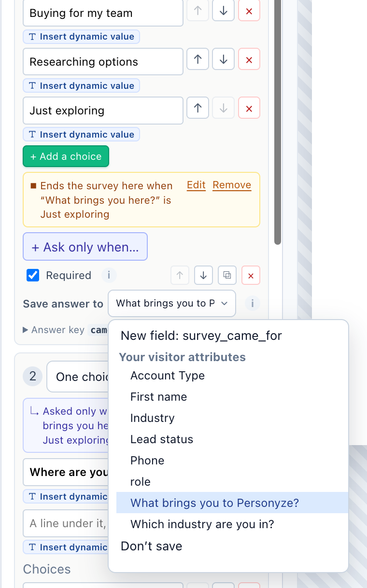The image size is (367, 588).
Task: Insert dynamic value under 'Where are you' field
Action: pos(65,497)
